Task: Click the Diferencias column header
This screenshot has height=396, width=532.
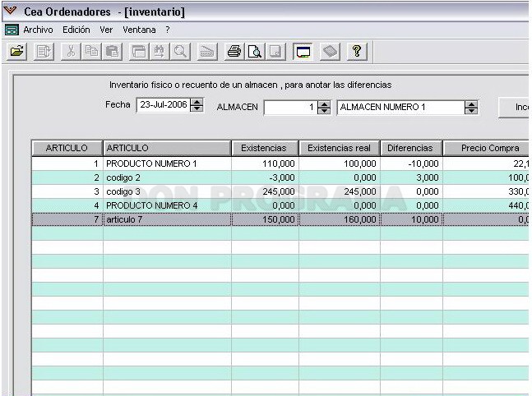Action: tap(410, 148)
